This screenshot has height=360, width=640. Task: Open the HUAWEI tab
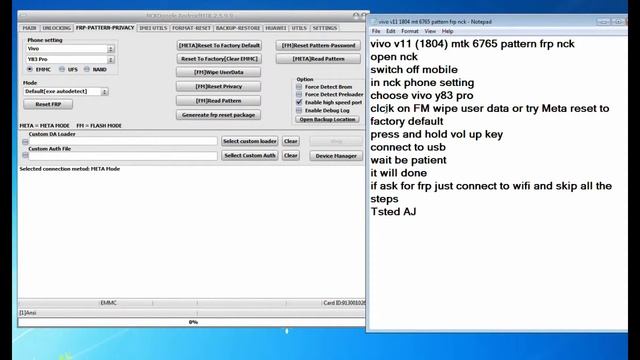276,28
